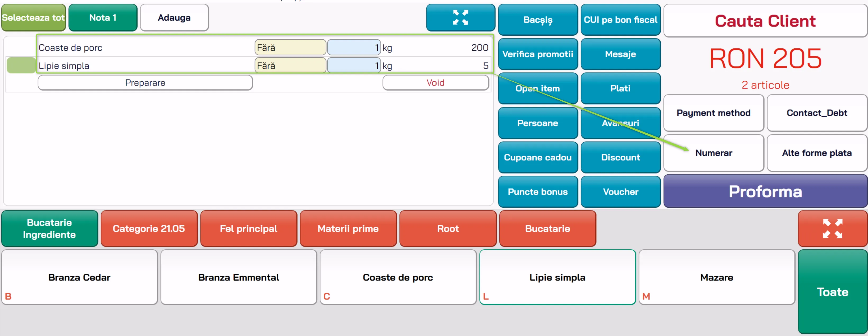Image resolution: width=868 pixels, height=336 pixels.
Task: Click Cauta Client button
Action: (x=765, y=21)
